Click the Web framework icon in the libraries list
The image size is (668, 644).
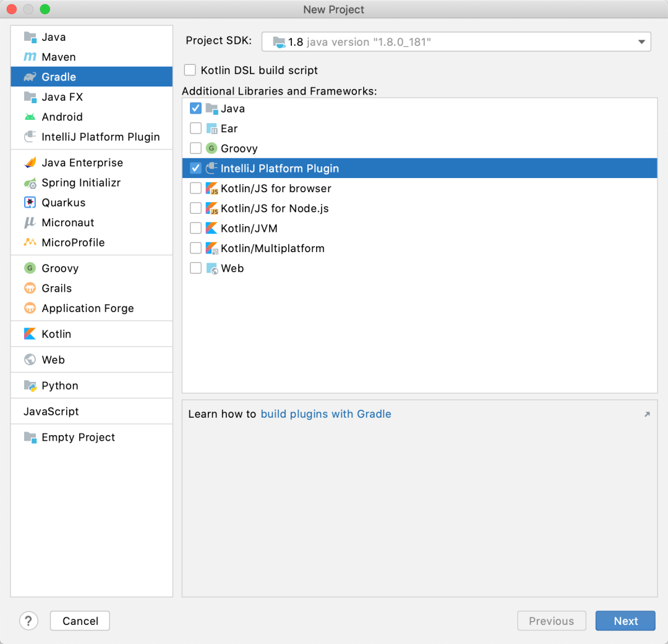tap(212, 268)
